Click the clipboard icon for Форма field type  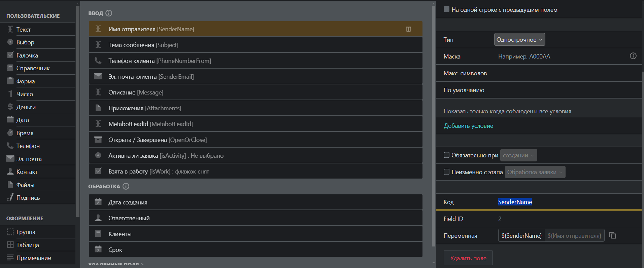pos(10,81)
